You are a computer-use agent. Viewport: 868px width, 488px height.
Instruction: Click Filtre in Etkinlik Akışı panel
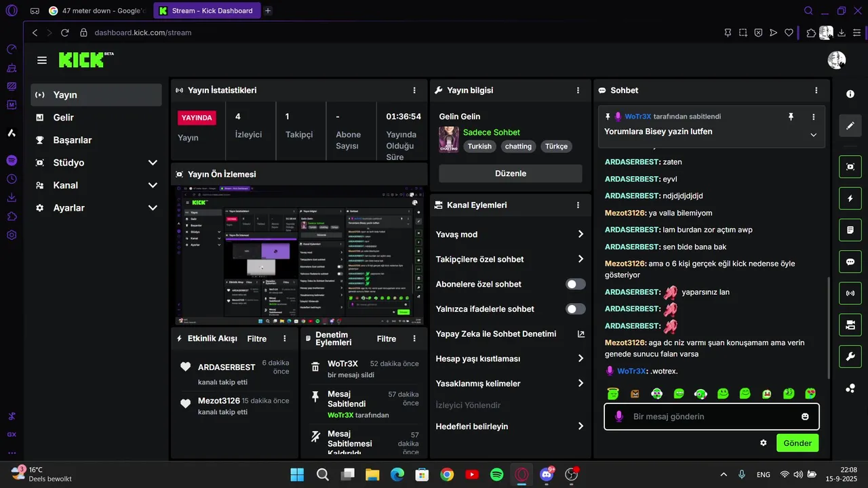pos(257,338)
